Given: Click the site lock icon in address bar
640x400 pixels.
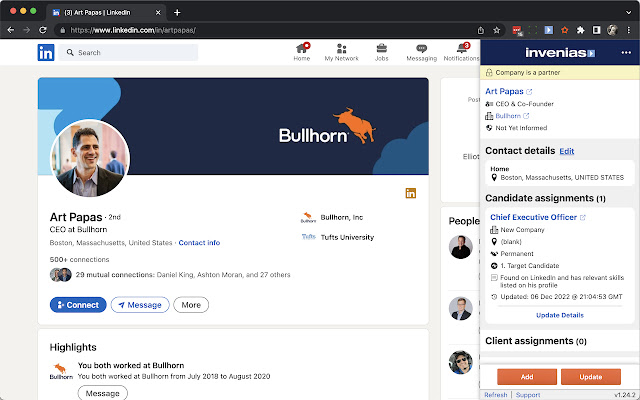Looking at the screenshot, I should pyautogui.click(x=62, y=30).
